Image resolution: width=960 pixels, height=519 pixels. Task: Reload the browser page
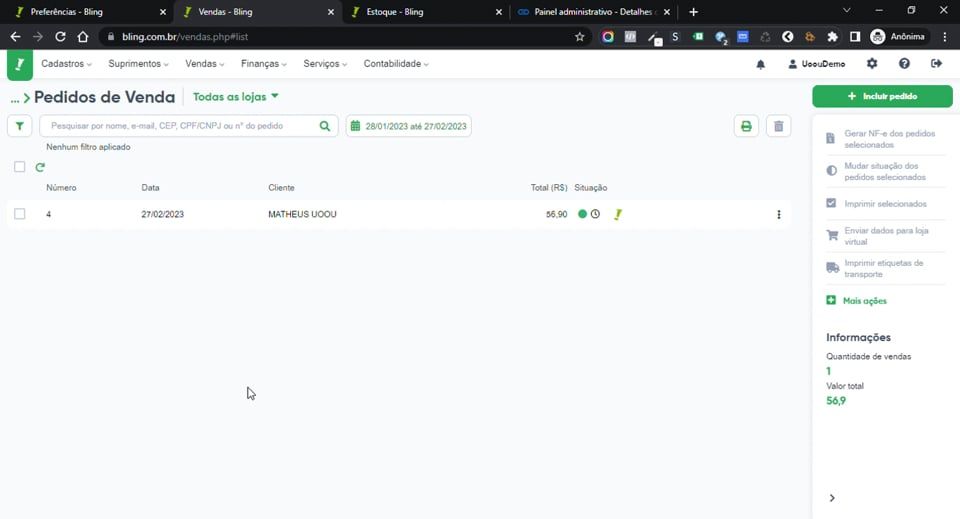(x=60, y=37)
